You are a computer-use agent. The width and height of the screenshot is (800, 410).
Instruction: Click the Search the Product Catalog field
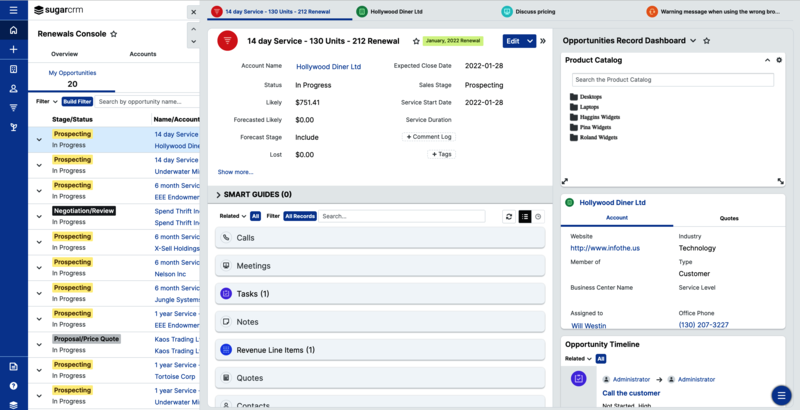coord(672,80)
